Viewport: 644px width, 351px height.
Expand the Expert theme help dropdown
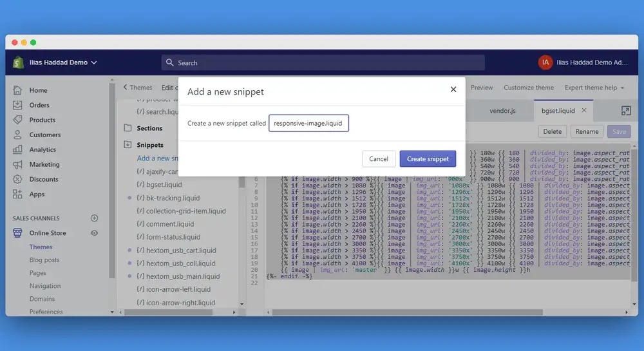tap(594, 88)
